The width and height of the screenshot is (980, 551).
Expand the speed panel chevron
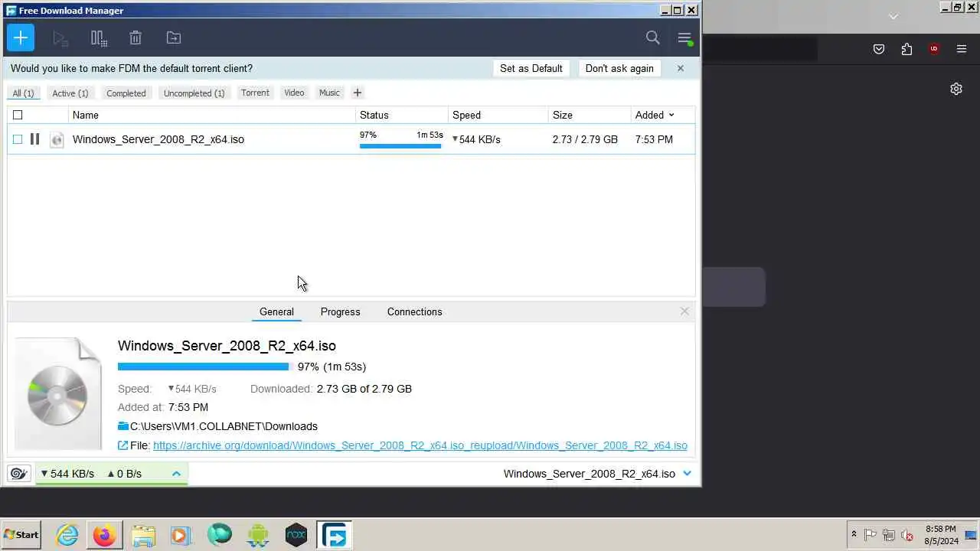(176, 474)
